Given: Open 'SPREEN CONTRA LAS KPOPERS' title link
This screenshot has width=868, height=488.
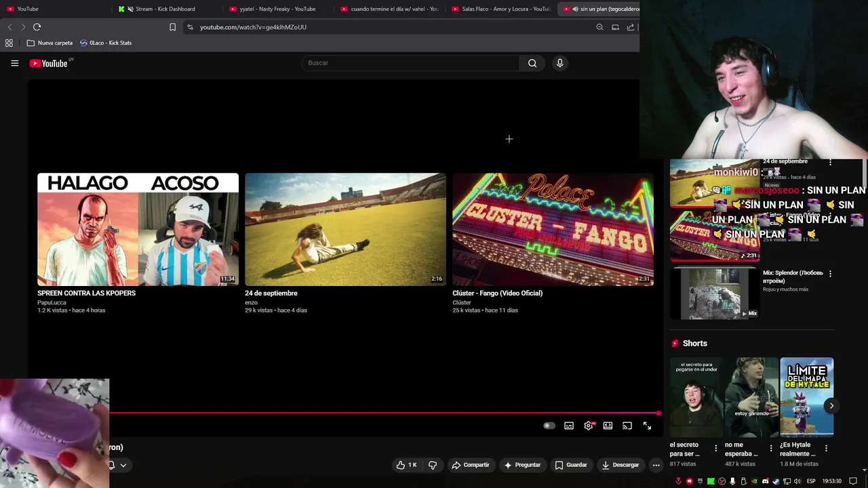Looking at the screenshot, I should (86, 293).
